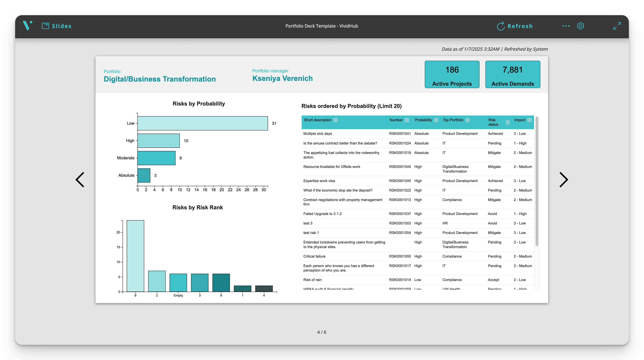The image size is (644, 360).
Task: Click the Slides window icon
Action: (x=45, y=26)
